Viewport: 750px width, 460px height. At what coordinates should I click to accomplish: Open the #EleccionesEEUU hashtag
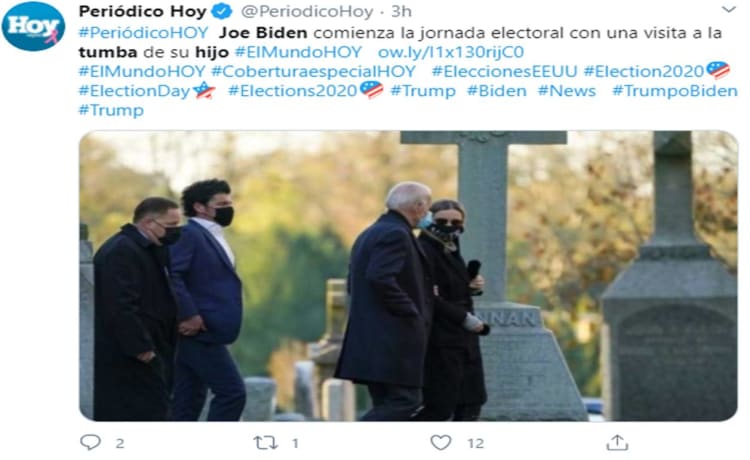(x=504, y=71)
